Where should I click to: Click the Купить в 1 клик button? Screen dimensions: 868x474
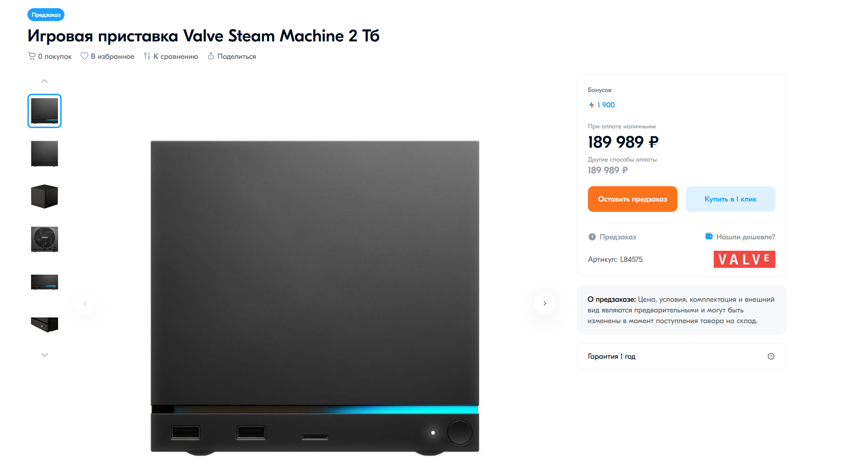click(730, 199)
